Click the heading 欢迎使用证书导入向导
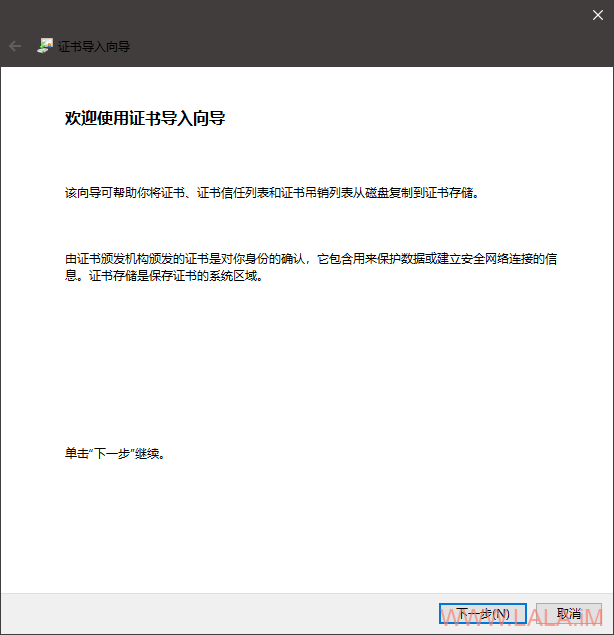Image resolution: width=614 pixels, height=635 pixels. 145,119
